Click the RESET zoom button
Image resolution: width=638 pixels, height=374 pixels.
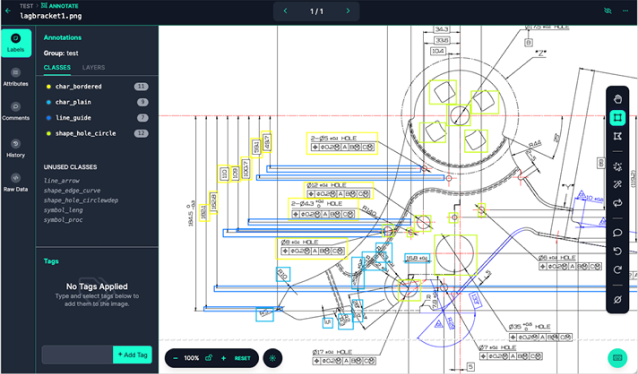(243, 358)
